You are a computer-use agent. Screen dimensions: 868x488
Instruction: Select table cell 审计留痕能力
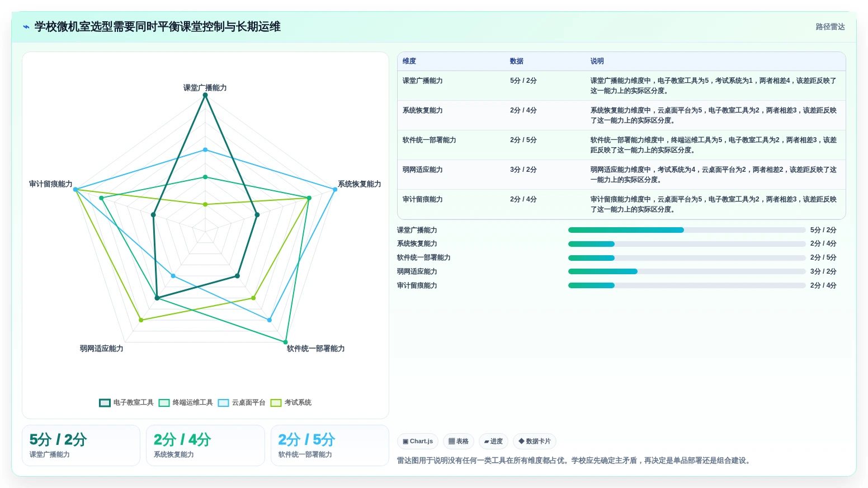coord(423,200)
